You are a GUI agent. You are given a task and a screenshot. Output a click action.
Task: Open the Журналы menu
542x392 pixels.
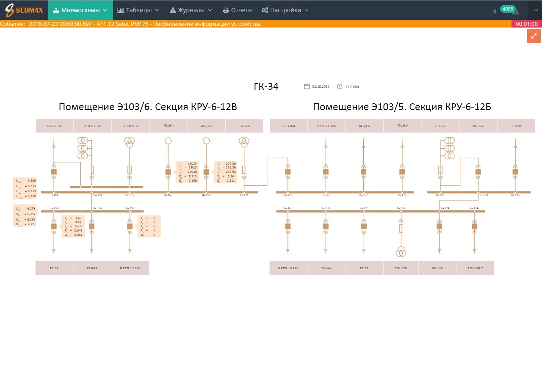click(x=191, y=10)
